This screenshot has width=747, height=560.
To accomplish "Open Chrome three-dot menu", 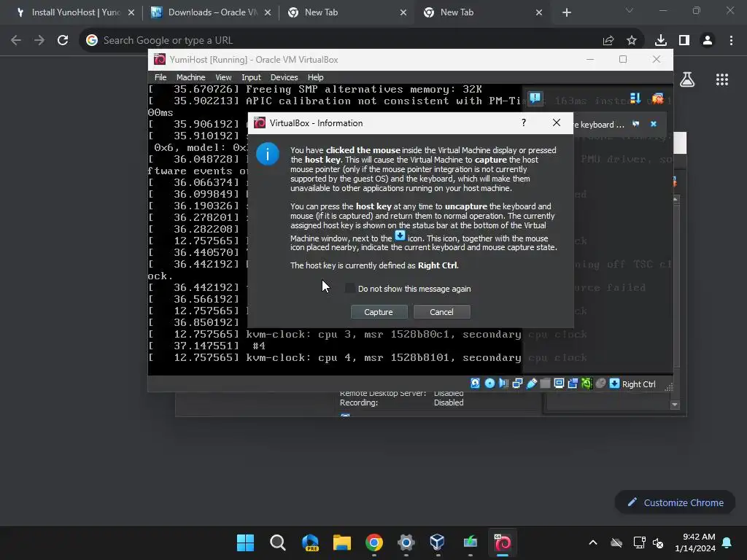I will [x=731, y=41].
